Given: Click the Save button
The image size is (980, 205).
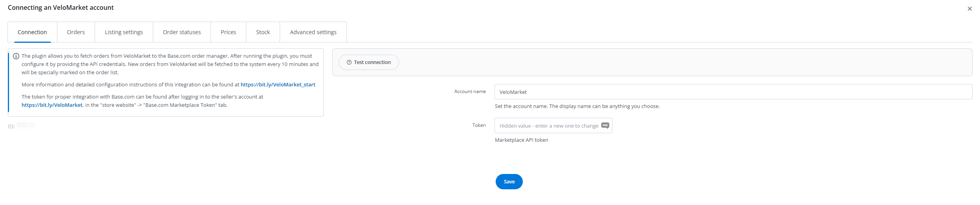Looking at the screenshot, I should [509, 182].
